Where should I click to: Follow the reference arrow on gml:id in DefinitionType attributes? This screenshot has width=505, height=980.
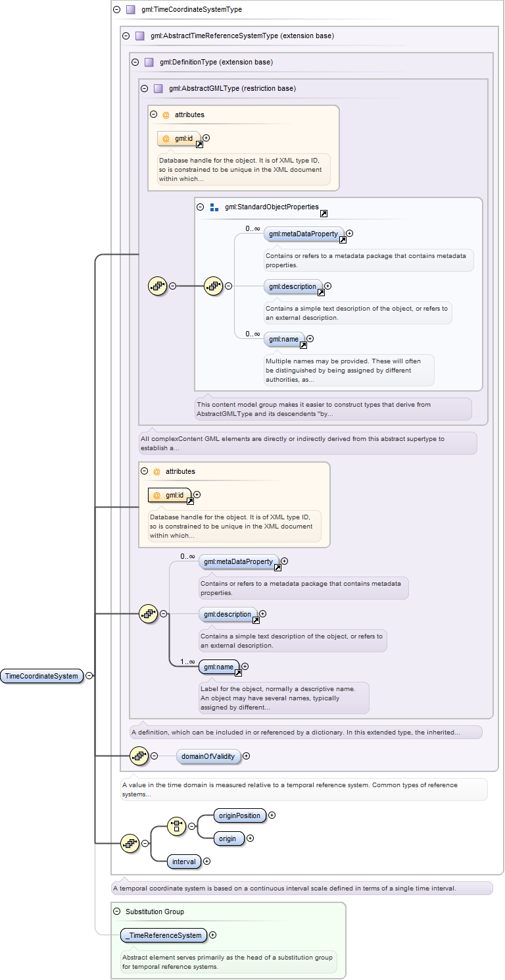[x=190, y=502]
